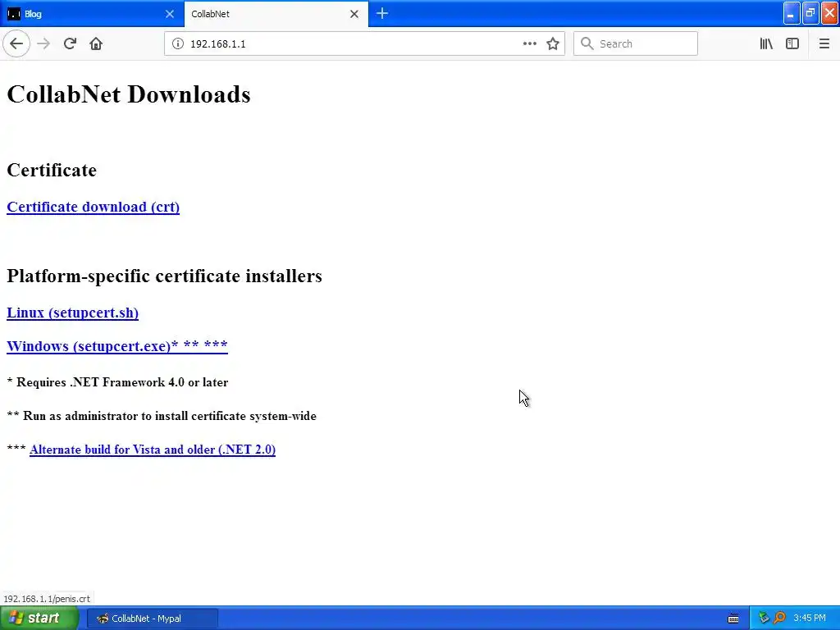Open Certificate download (crt) link

click(94, 207)
